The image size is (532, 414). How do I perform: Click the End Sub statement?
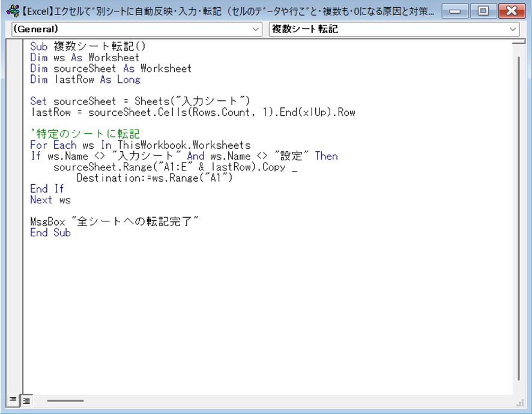click(50, 233)
